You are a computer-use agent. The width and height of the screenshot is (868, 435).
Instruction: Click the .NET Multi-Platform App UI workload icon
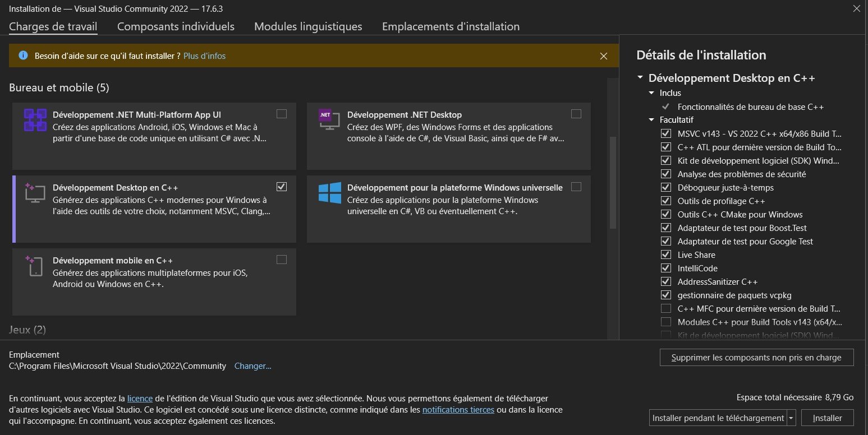click(35, 120)
